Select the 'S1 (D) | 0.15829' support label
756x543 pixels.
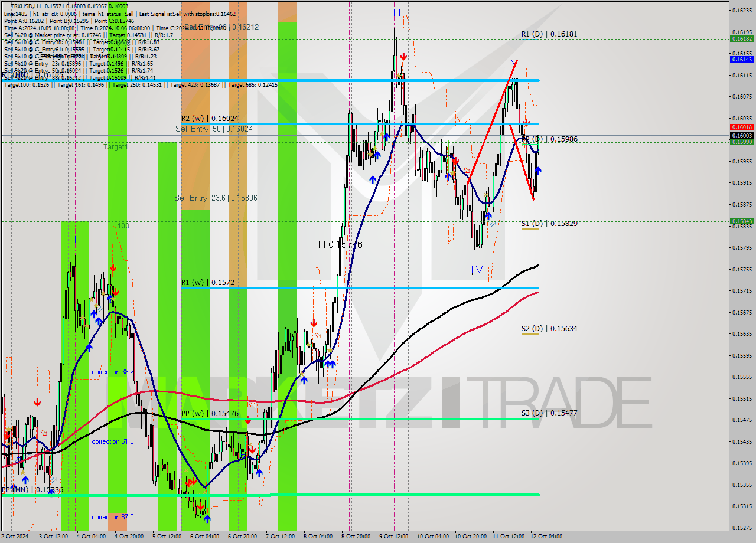click(x=549, y=224)
